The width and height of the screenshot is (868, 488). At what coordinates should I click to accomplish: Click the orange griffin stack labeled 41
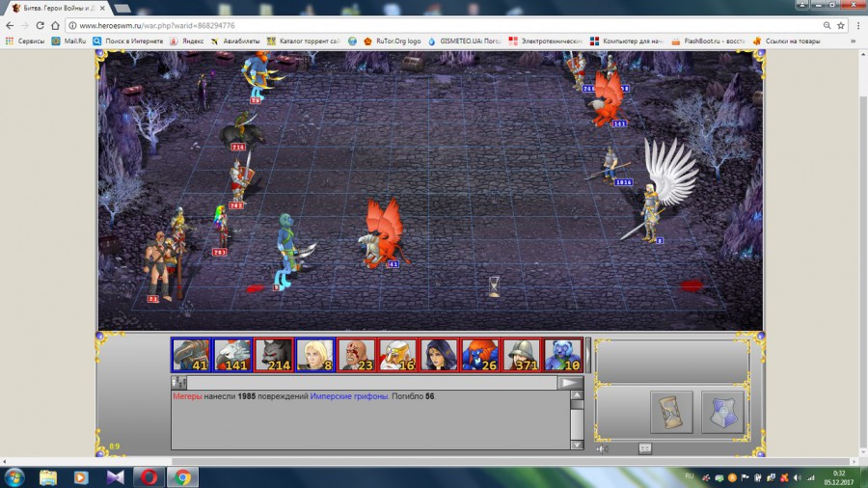(383, 235)
